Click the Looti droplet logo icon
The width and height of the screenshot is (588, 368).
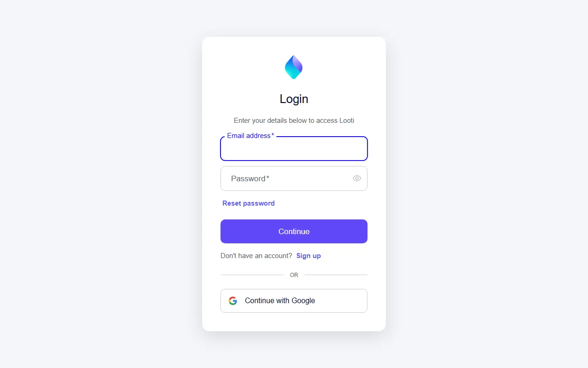tap(294, 67)
